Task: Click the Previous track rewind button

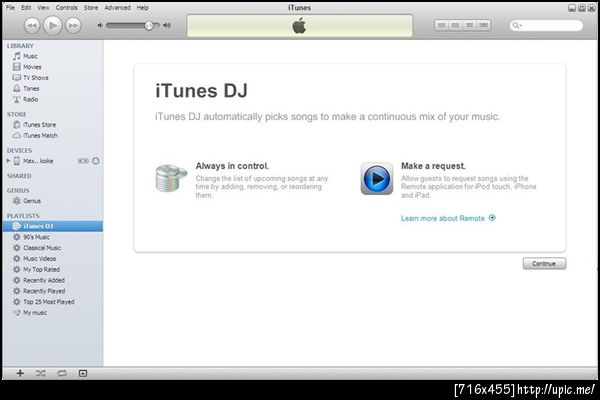Action: 32,26
